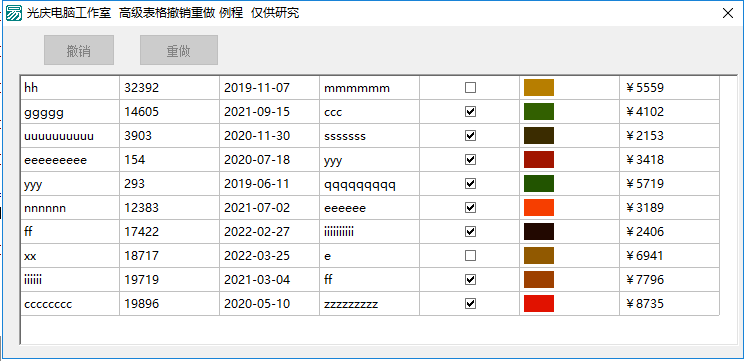Click the app icon in title bar
The width and height of the screenshot is (746, 361).
14,13
